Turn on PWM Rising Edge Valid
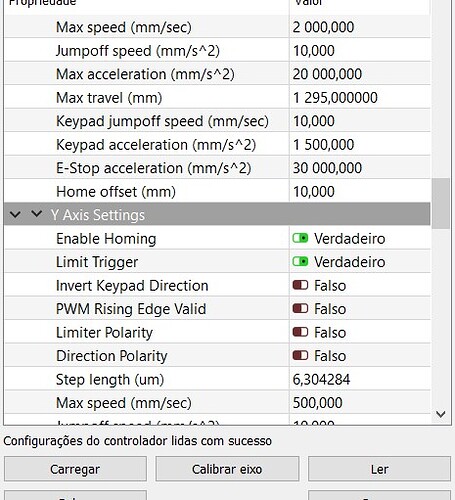 click(x=300, y=309)
